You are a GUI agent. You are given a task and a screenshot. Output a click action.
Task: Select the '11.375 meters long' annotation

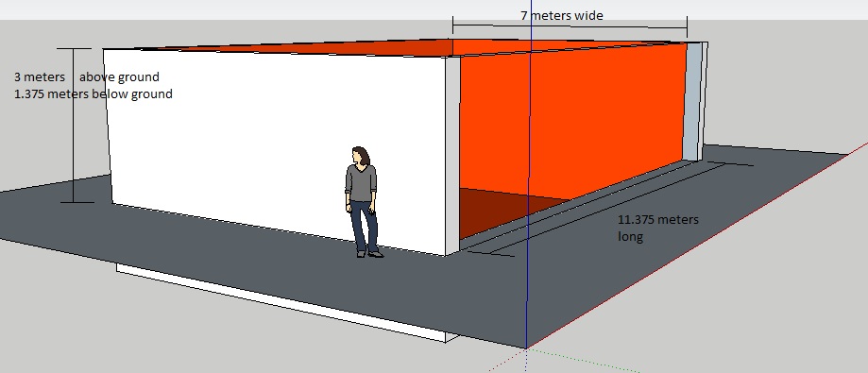point(657,228)
